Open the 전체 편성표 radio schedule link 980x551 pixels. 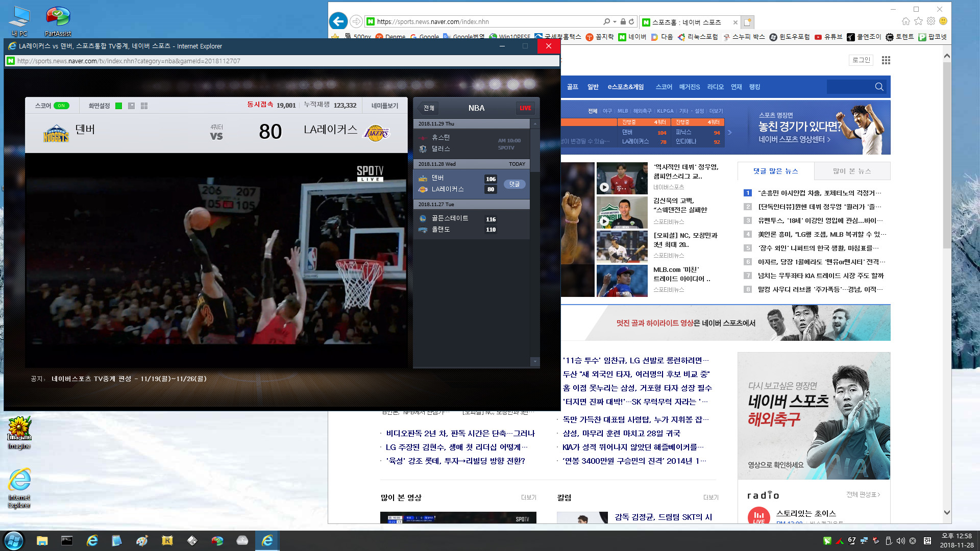(x=863, y=494)
